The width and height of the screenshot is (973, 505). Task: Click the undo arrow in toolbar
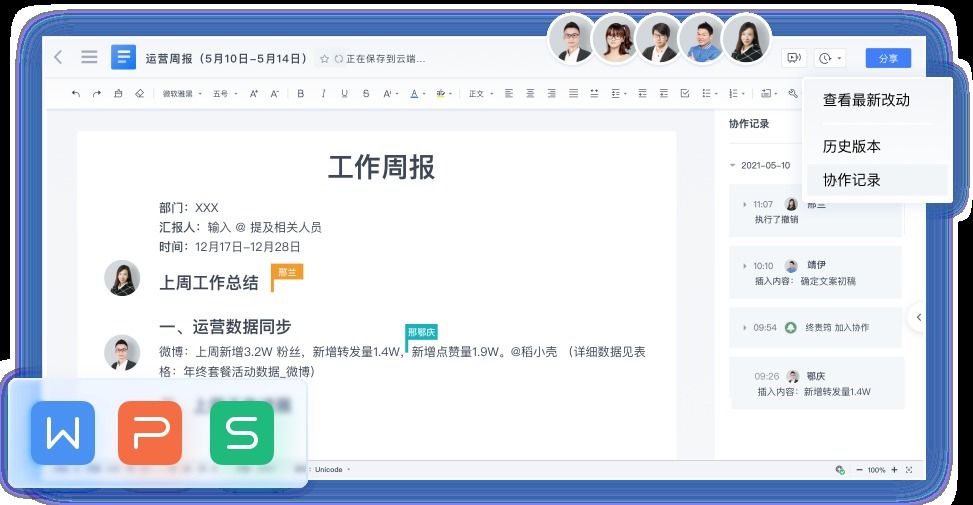coord(76,94)
